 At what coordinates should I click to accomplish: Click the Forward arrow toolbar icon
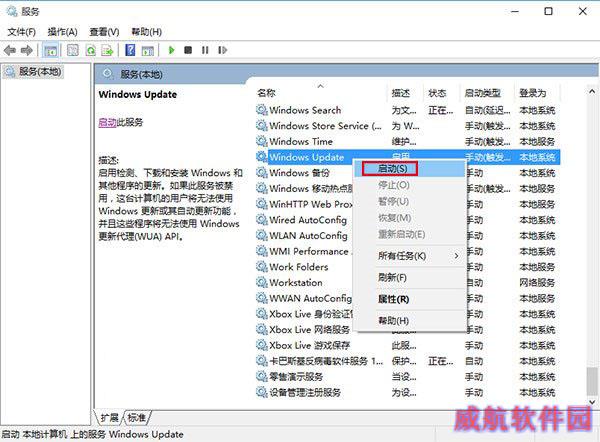click(x=26, y=50)
